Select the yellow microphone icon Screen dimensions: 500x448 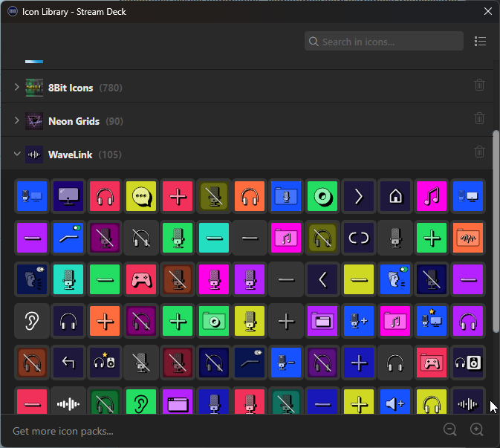(250, 321)
